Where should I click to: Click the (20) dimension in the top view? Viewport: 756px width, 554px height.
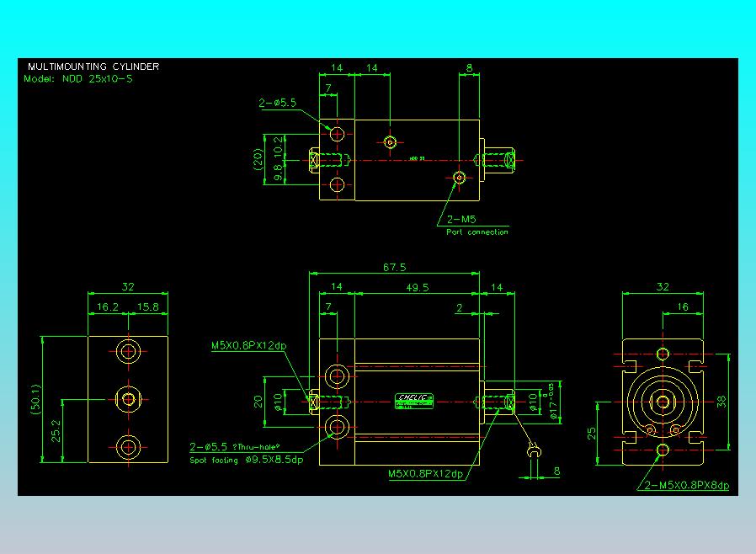258,159
